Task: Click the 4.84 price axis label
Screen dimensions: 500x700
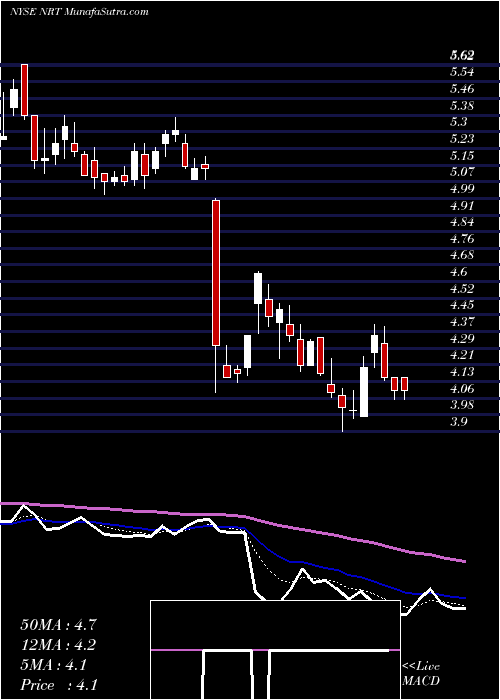Action: click(x=462, y=222)
